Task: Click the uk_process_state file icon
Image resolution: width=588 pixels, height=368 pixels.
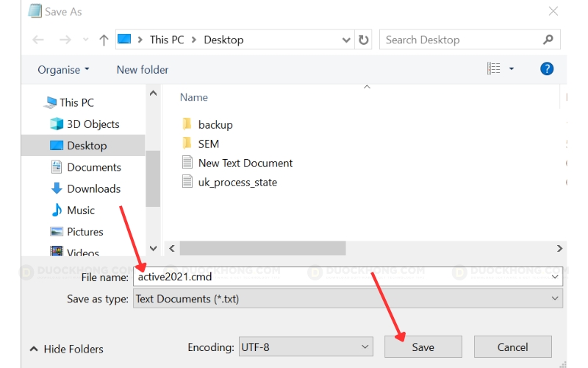Action: (187, 181)
